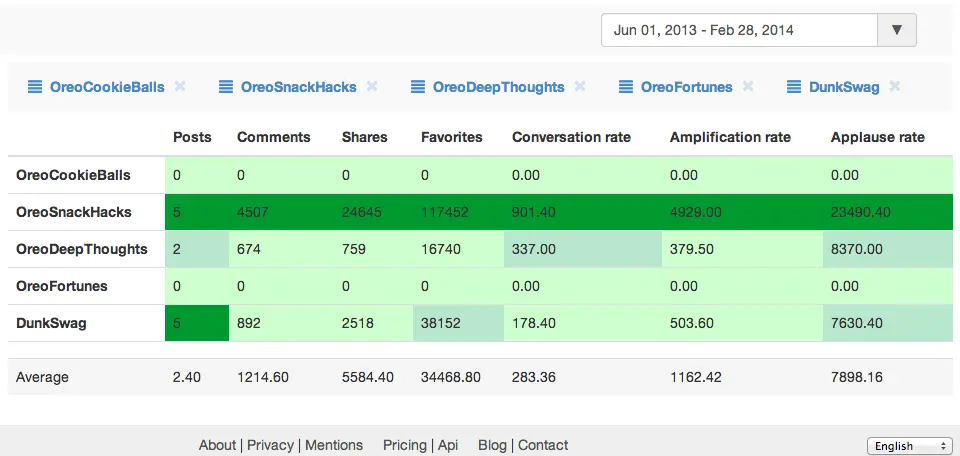Viewport: 960px width, 456px height.
Task: Open the OreoFortunes page link
Action: coord(686,87)
